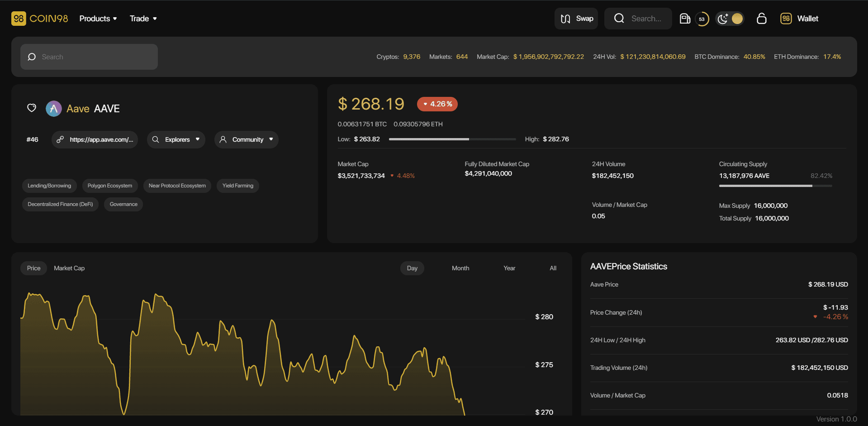The image size is (868, 426).
Task: Click the Governance tag
Action: (123, 204)
